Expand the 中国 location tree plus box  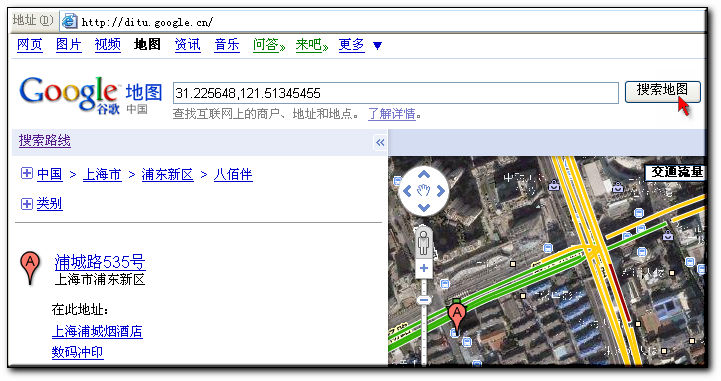(x=27, y=174)
